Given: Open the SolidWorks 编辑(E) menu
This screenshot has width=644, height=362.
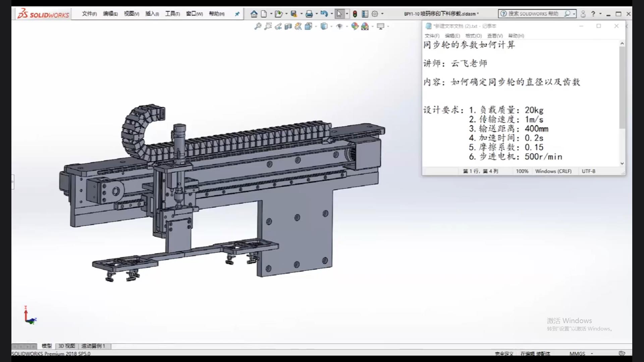Looking at the screenshot, I should tap(110, 14).
